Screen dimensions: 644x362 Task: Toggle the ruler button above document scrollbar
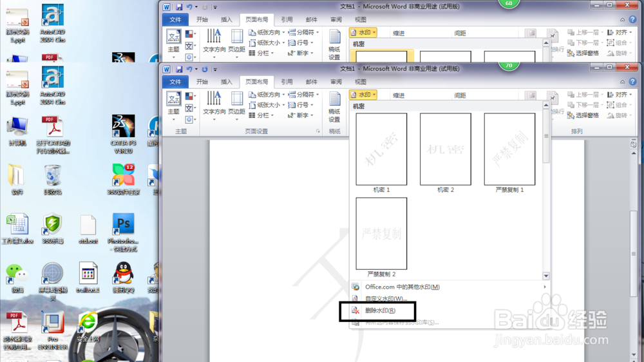(633, 144)
